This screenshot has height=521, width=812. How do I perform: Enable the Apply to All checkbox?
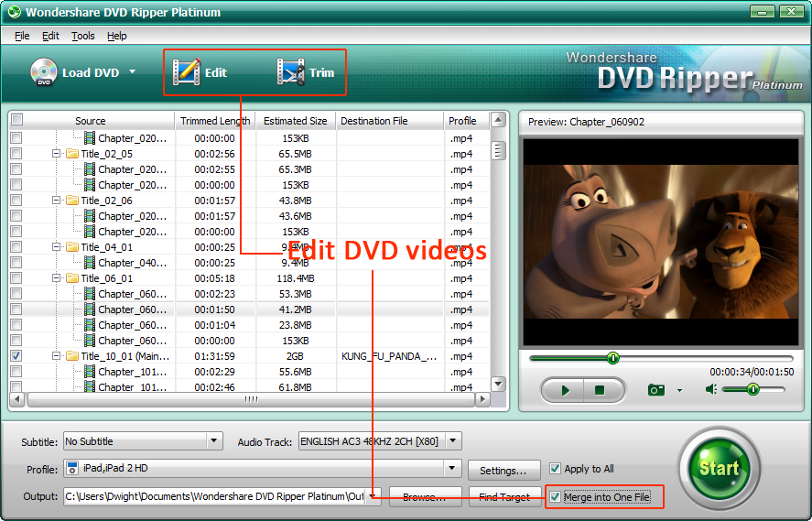coord(555,469)
